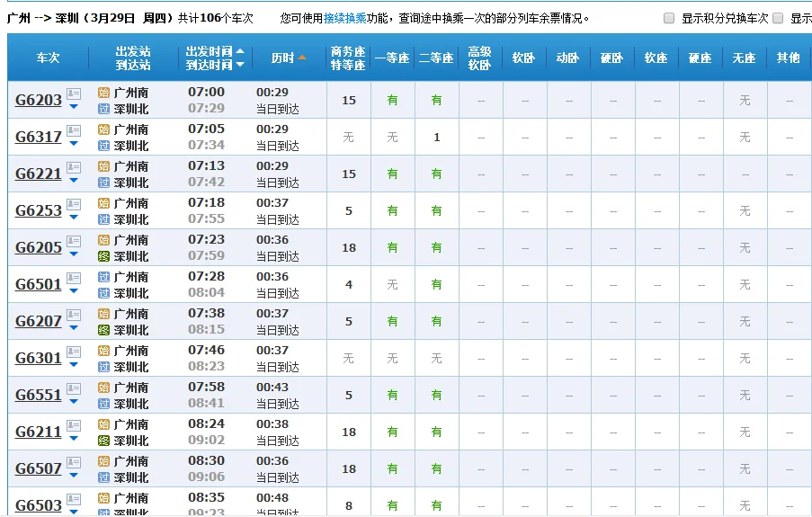
Task: Expand stop details arrow for G6221
Action: pyautogui.click(x=74, y=181)
